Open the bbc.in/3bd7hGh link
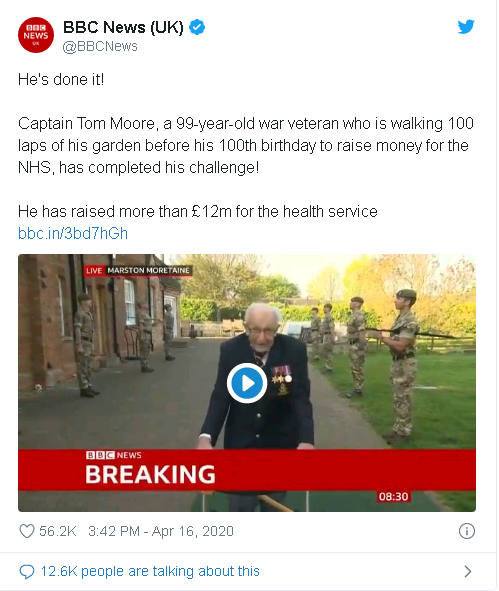The width and height of the screenshot is (499, 591). tap(73, 233)
